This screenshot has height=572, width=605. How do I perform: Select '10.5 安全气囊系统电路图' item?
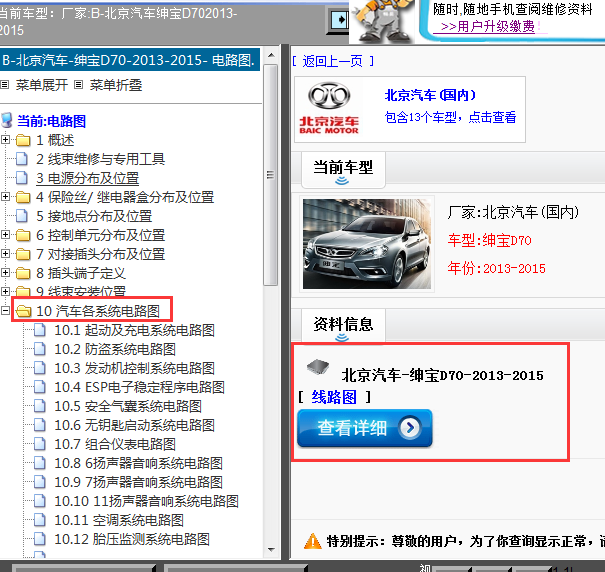pos(128,406)
